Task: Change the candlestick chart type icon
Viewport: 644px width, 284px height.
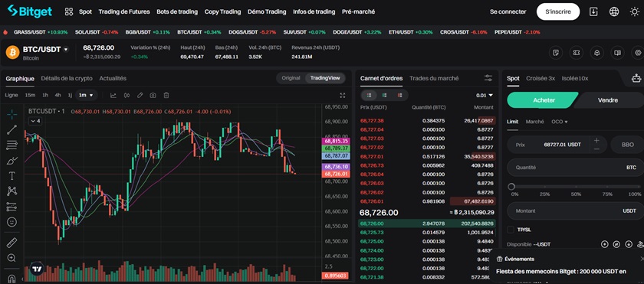Action: [x=127, y=95]
